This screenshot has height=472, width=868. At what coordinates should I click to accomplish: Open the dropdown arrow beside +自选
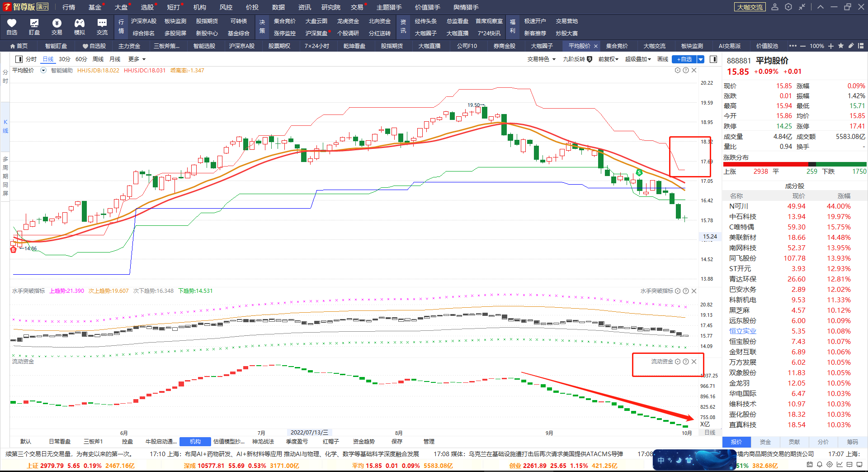701,59
